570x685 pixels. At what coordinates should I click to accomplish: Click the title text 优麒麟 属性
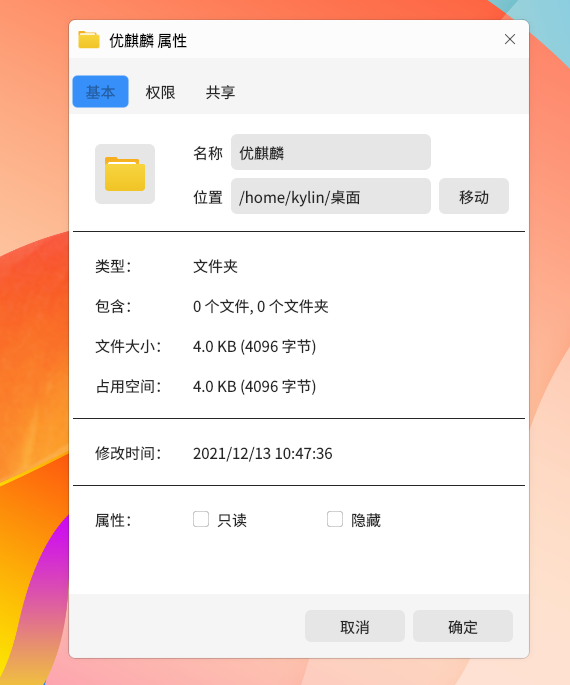pyautogui.click(x=148, y=41)
